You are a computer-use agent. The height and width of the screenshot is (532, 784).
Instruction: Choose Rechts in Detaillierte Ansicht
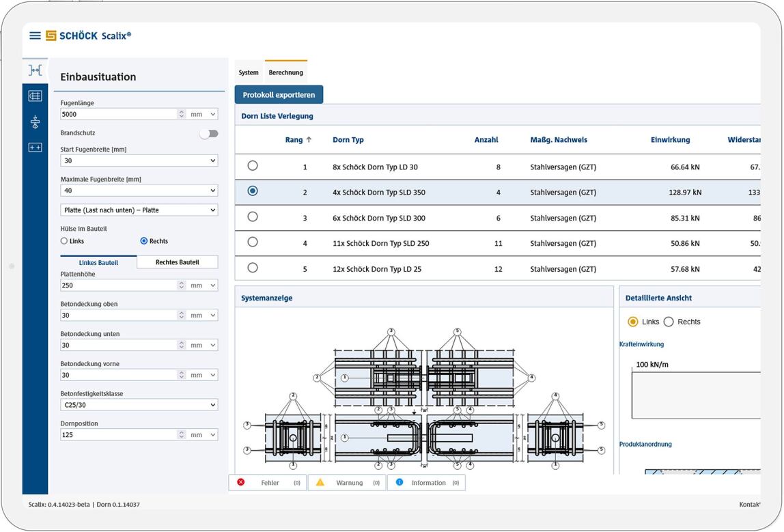669,322
